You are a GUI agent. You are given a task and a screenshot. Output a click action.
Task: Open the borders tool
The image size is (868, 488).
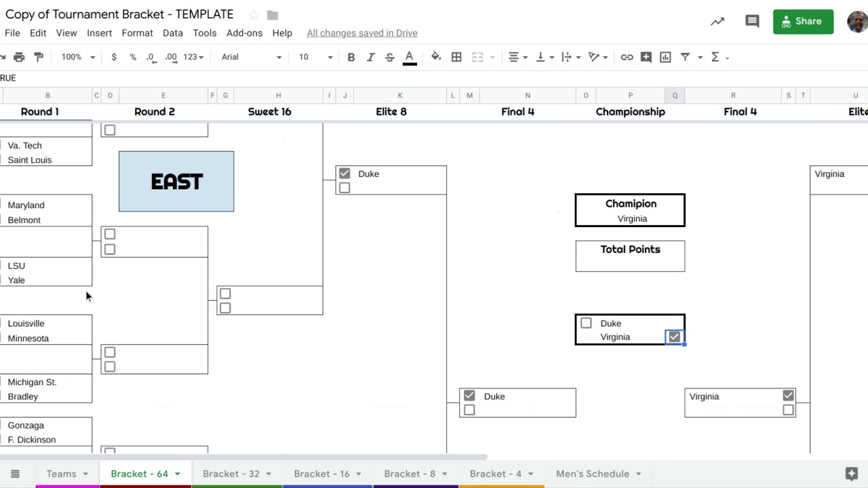456,57
